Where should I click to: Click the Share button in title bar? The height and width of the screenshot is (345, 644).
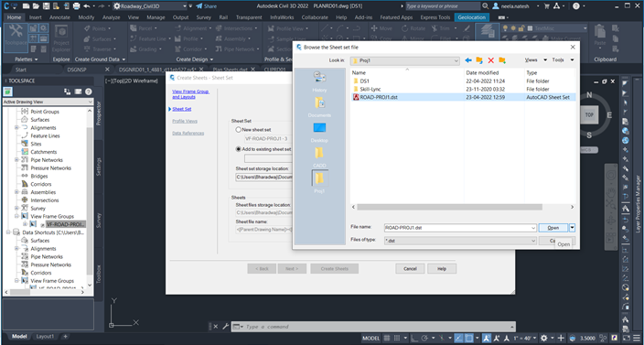coord(206,6)
